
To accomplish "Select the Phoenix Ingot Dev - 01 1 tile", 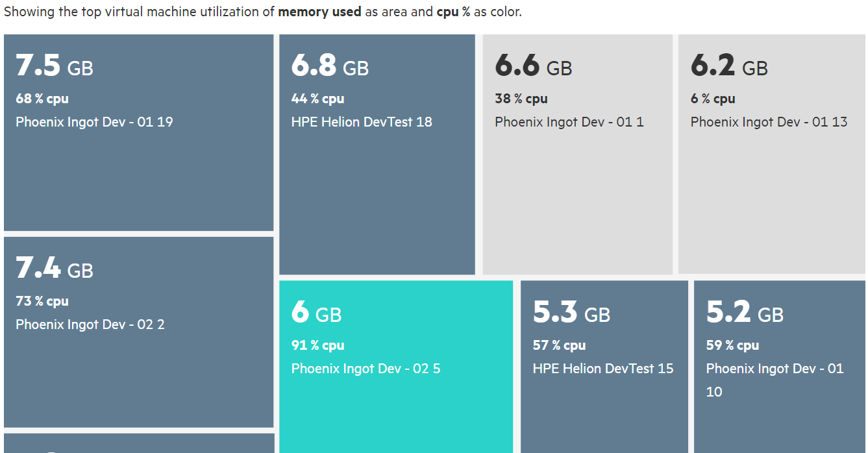I will [577, 195].
